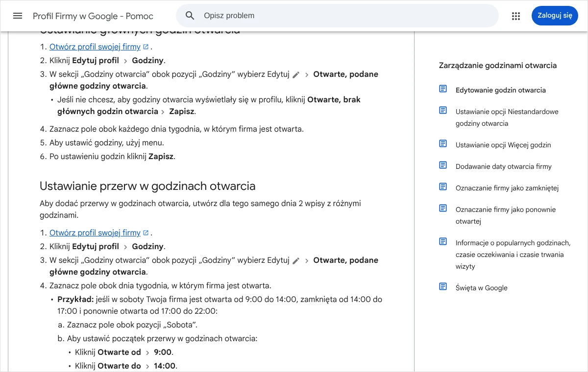Click Zarządzanie godzinami otwarcia sidebar heading
588x372 pixels.
tap(498, 65)
